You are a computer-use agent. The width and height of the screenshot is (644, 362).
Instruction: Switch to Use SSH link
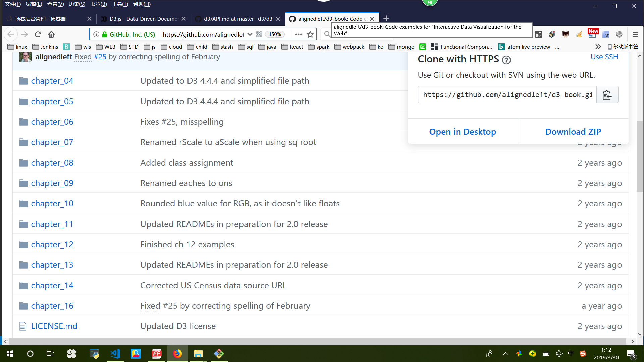click(604, 57)
